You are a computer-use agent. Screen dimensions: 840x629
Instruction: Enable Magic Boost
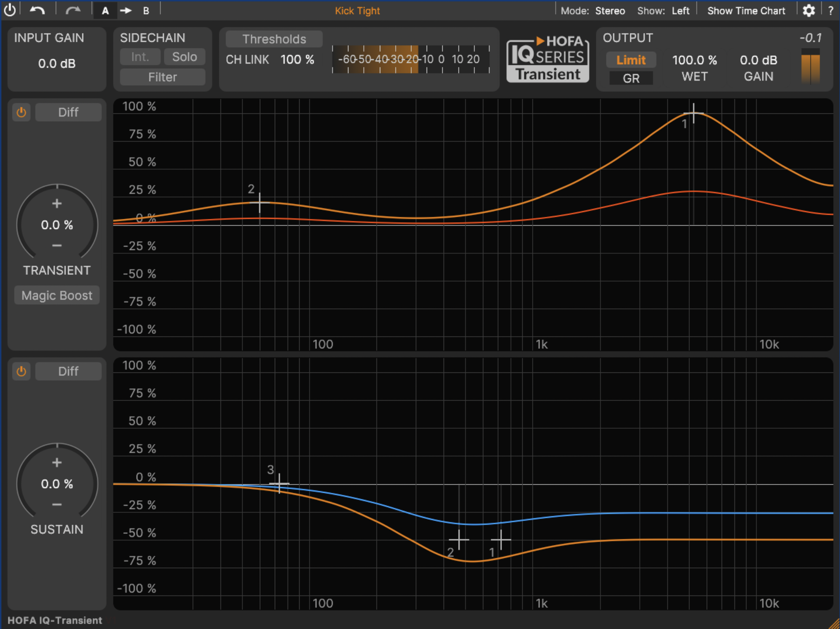[57, 295]
